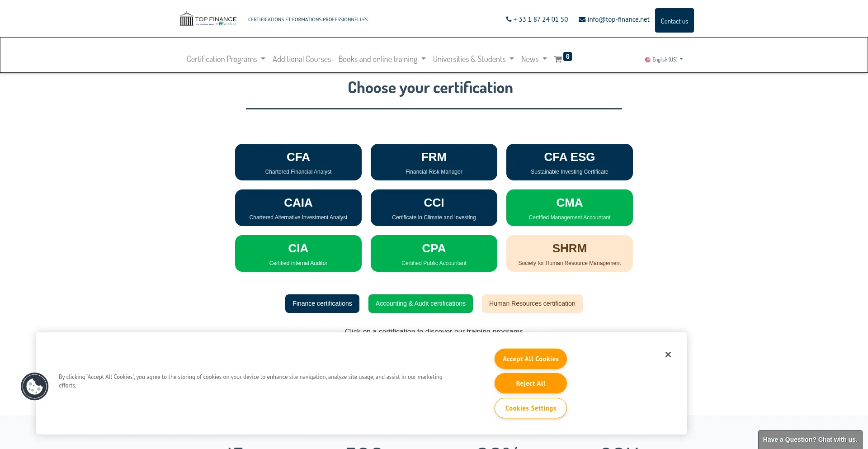The height and width of the screenshot is (449, 868).
Task: Open the chat via 'Have a Question?' widget
Action: coord(810,439)
